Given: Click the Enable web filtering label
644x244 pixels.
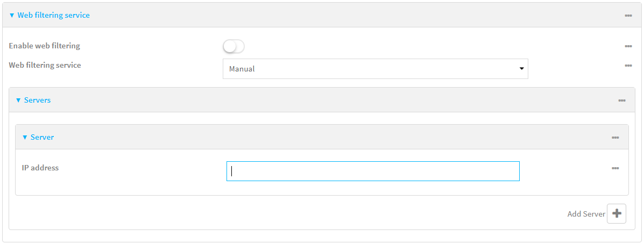Looking at the screenshot, I should point(44,46).
